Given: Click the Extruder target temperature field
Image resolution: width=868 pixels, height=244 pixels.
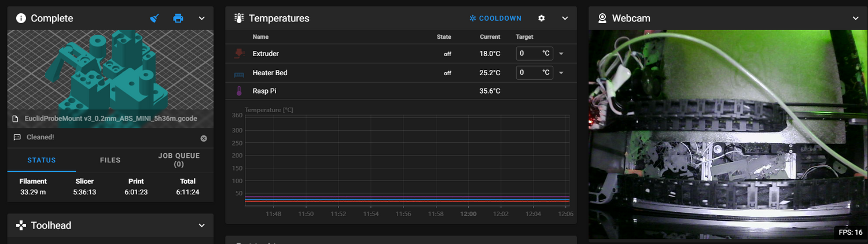Looking at the screenshot, I should [528, 54].
